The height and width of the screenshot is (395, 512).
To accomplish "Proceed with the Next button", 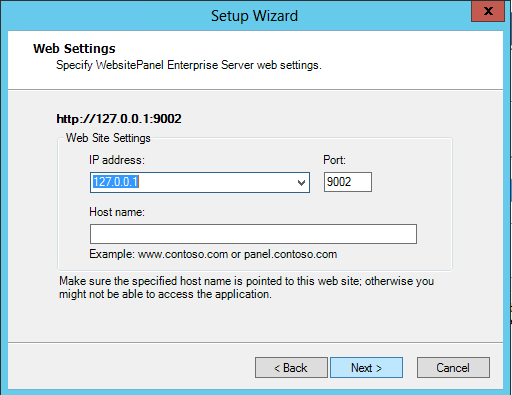I will tap(366, 368).
